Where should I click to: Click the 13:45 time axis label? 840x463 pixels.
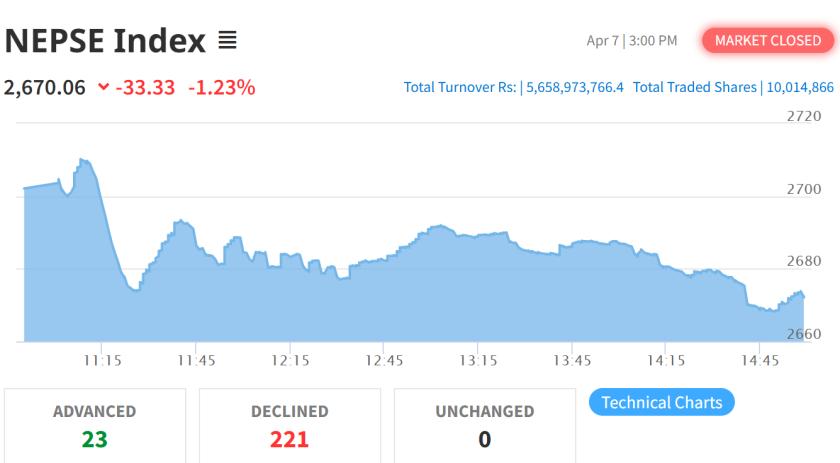click(572, 360)
